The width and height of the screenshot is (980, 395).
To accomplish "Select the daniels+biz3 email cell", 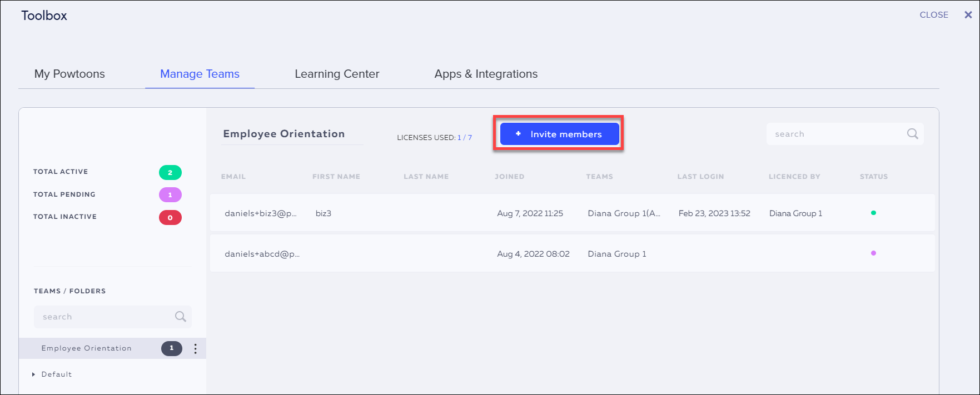I will point(261,213).
